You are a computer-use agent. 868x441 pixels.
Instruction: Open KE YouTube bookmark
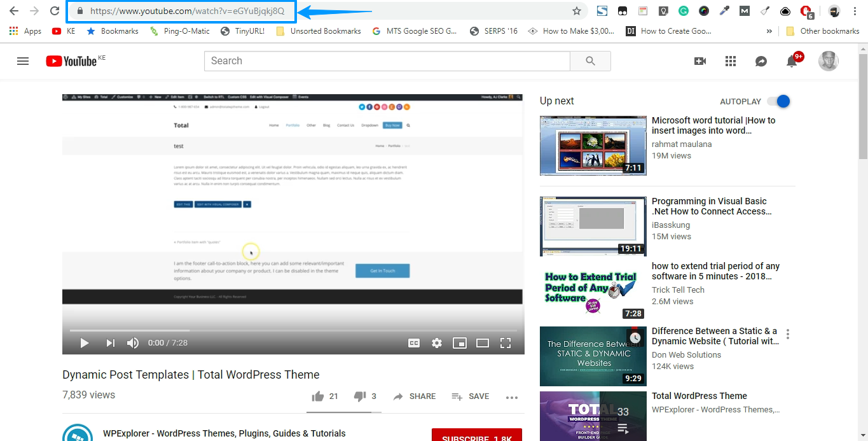coord(64,31)
